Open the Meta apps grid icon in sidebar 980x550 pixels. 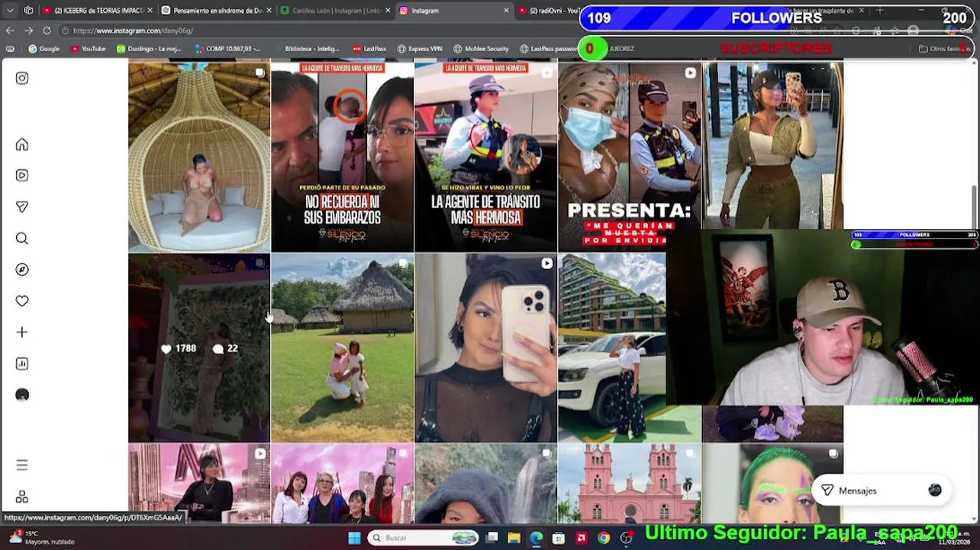tap(22, 497)
